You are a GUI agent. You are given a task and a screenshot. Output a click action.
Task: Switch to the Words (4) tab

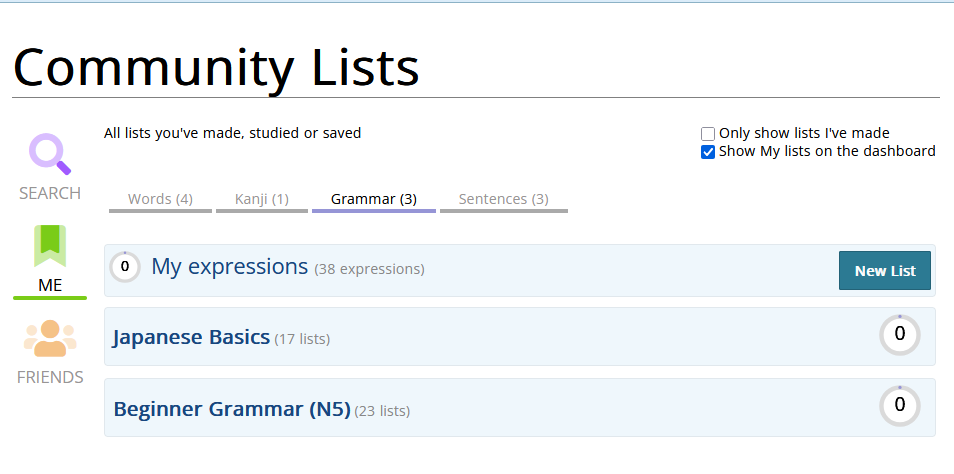pos(160,199)
